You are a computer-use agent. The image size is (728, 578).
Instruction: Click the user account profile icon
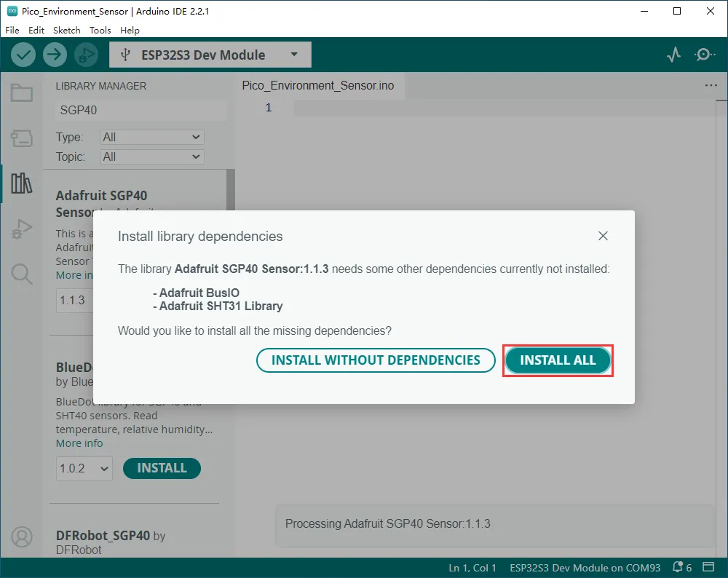click(x=22, y=537)
